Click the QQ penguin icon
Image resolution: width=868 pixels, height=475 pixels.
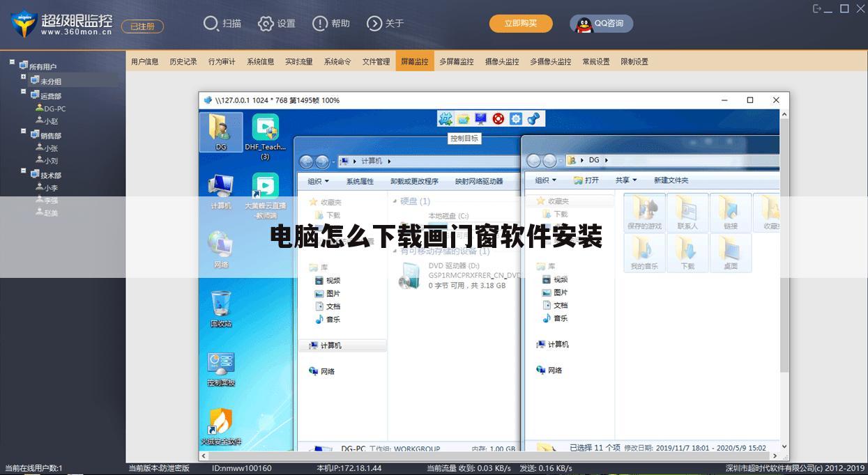(584, 24)
